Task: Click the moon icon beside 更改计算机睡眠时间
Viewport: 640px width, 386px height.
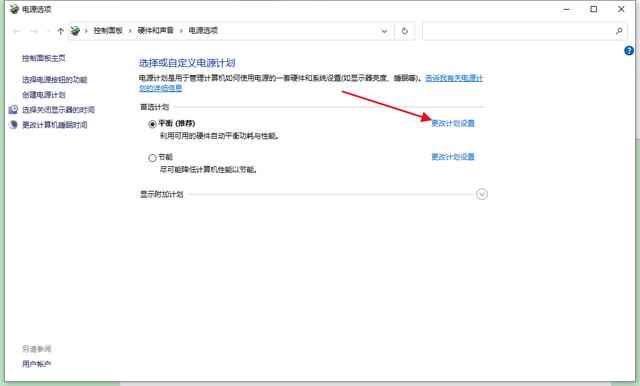Action: [x=13, y=125]
